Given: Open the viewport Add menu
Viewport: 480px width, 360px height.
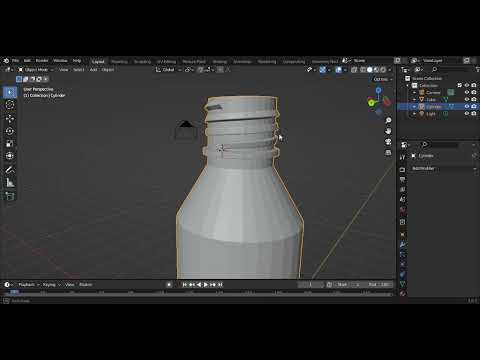Looking at the screenshot, I should pyautogui.click(x=93, y=70).
